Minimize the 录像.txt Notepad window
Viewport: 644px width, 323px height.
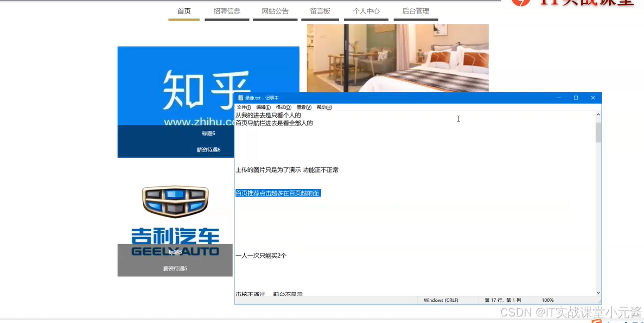559,98
